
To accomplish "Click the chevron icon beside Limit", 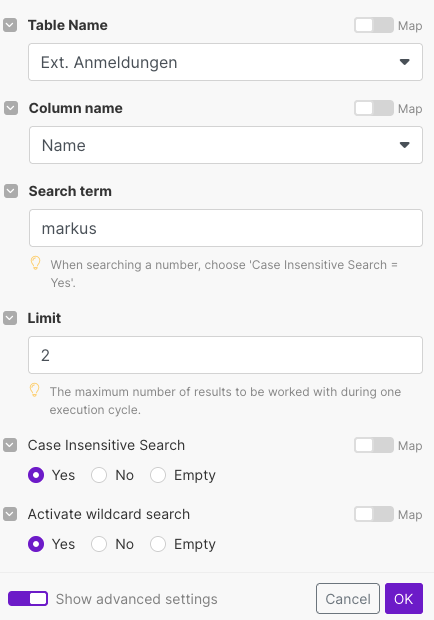I will [10, 318].
